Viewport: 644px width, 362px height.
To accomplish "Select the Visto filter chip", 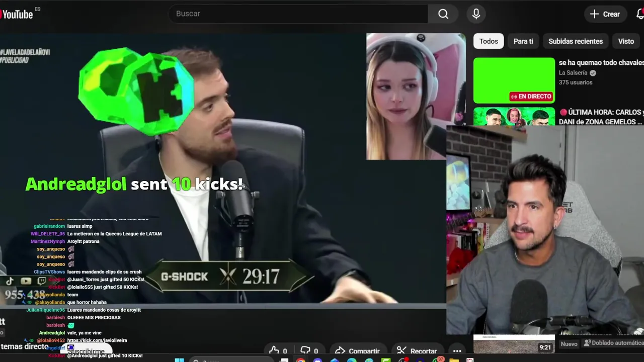I will click(626, 41).
